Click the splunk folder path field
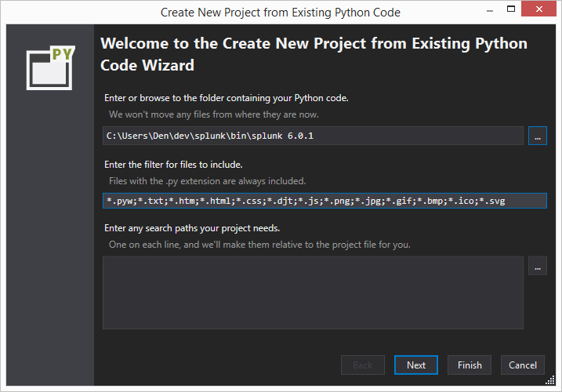The height and width of the screenshot is (392, 562). point(313,136)
